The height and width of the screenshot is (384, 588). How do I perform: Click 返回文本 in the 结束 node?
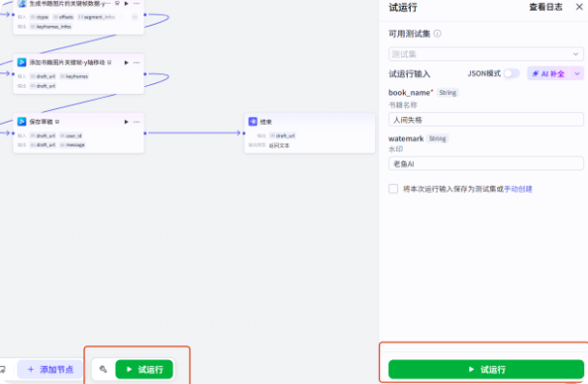[279, 145]
